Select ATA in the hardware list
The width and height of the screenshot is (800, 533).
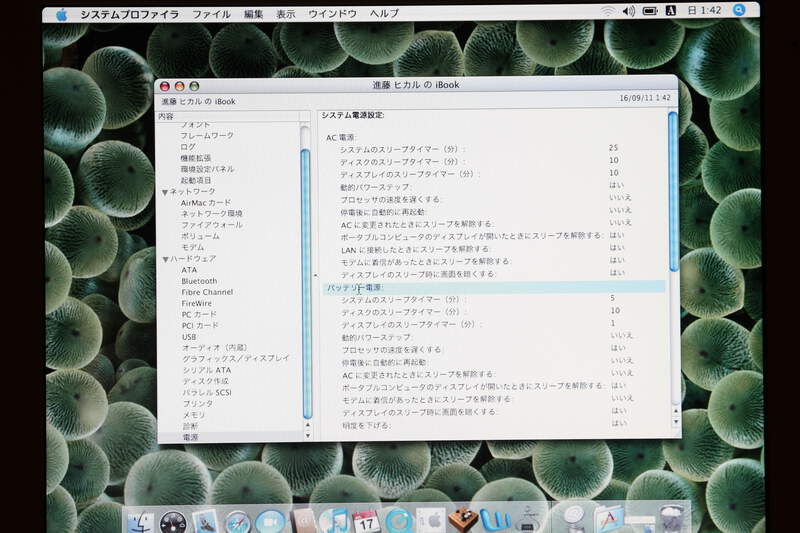[x=189, y=270]
